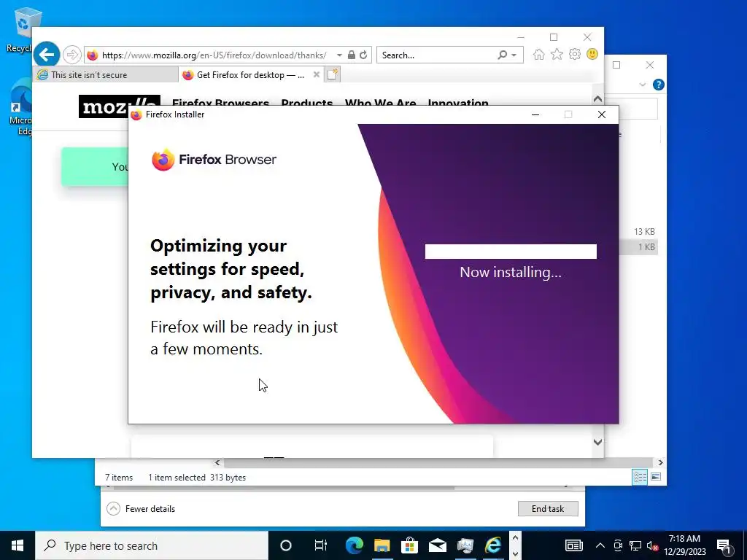Switch File Explorer to details view
This screenshot has height=560, width=747.
pyautogui.click(x=640, y=477)
